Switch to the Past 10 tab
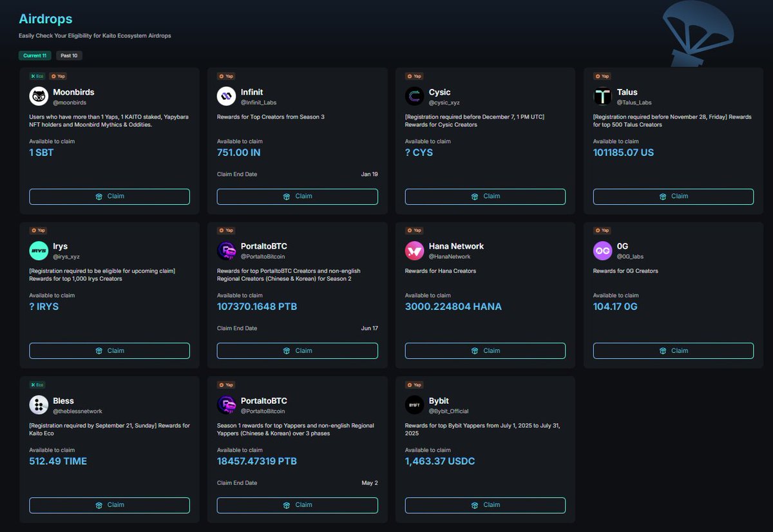This screenshot has height=532, width=773. (69, 55)
